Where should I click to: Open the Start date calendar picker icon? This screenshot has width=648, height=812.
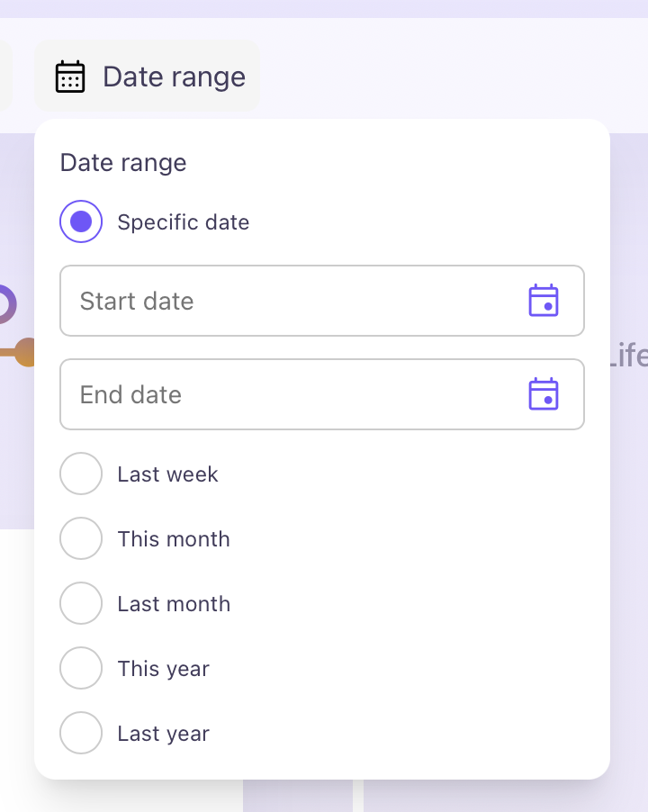[x=544, y=301]
